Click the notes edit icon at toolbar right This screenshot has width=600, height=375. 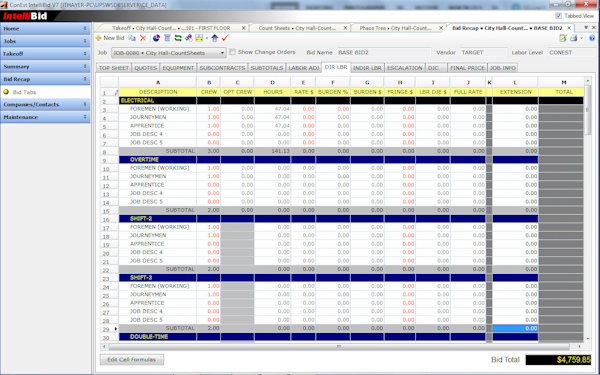tap(562, 38)
